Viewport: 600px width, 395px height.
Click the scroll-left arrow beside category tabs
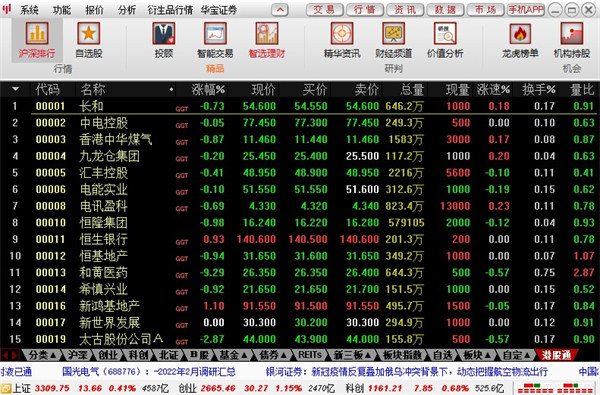(x=5, y=355)
